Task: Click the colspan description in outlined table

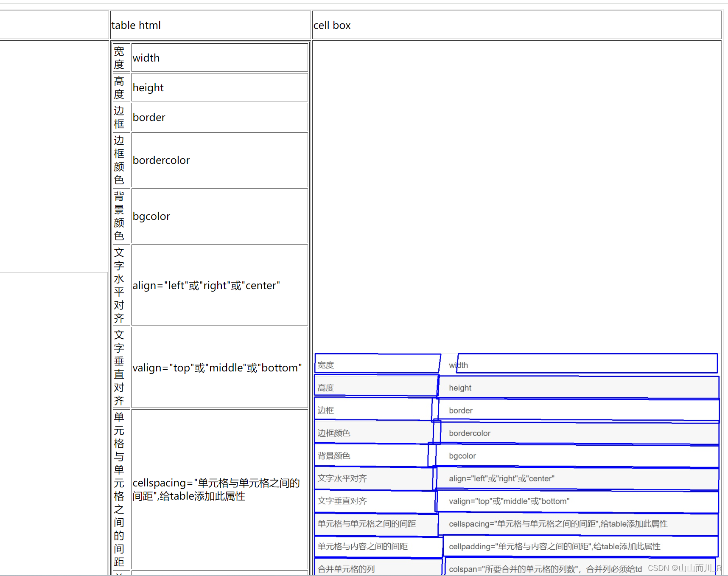Action: coord(546,569)
